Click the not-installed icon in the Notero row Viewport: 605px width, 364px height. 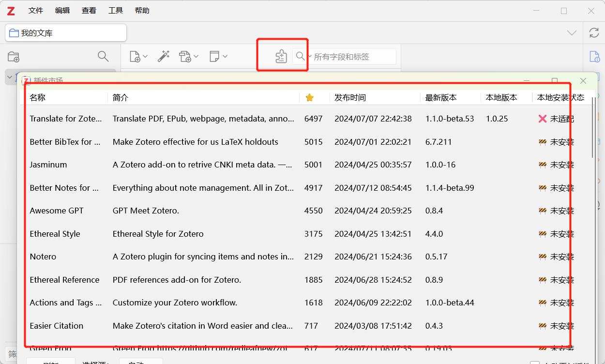543,257
